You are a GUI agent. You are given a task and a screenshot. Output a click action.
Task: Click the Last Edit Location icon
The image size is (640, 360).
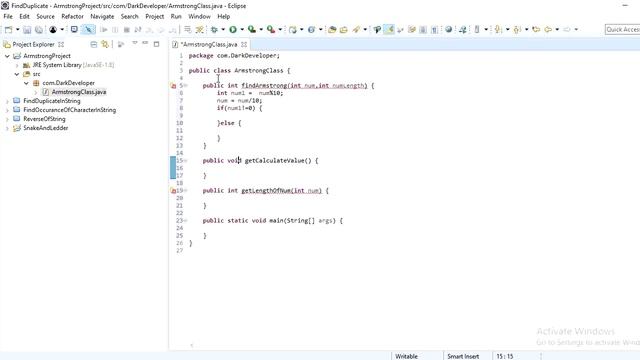coord(536,29)
